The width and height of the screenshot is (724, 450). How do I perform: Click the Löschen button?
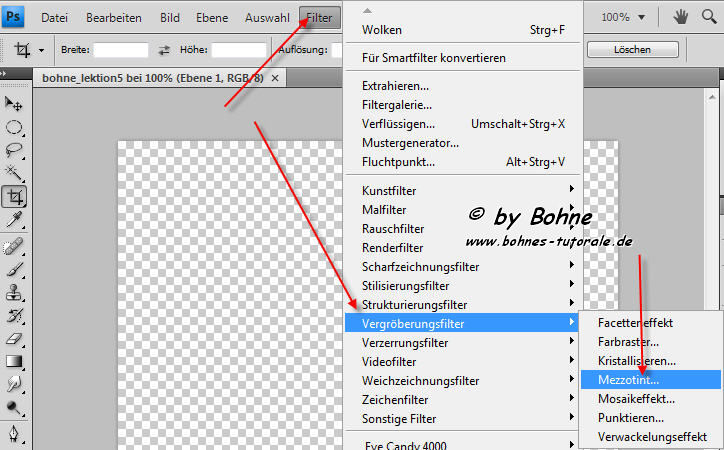(632, 49)
